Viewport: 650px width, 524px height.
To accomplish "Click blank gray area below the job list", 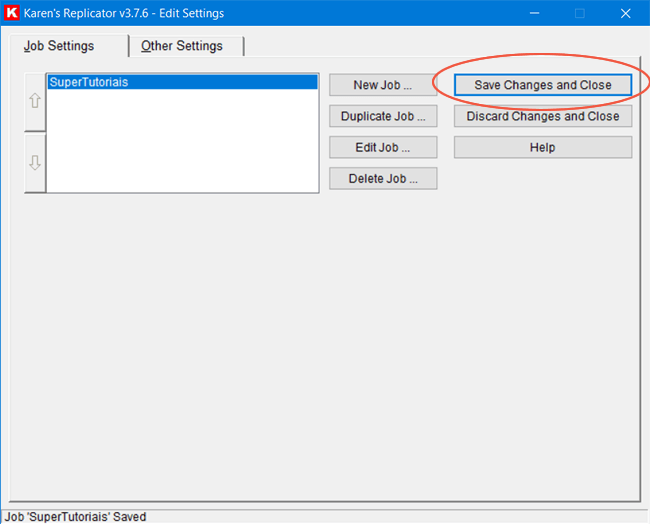I will click(300, 350).
